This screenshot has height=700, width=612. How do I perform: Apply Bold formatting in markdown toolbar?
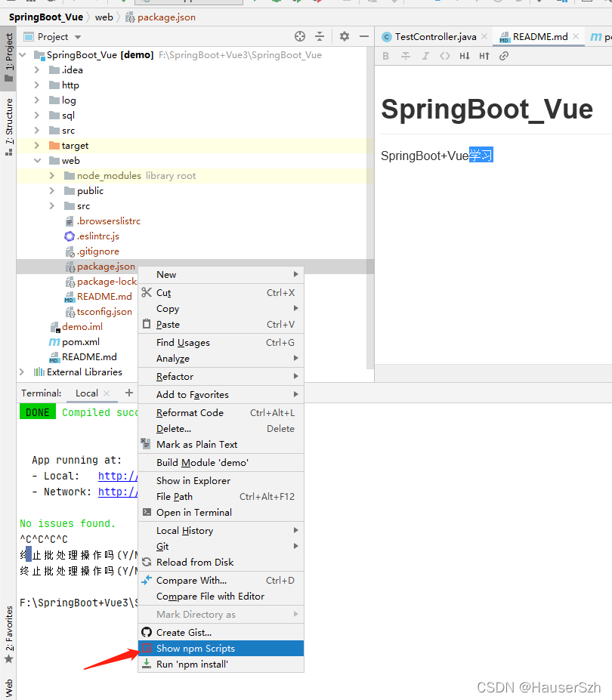click(386, 56)
